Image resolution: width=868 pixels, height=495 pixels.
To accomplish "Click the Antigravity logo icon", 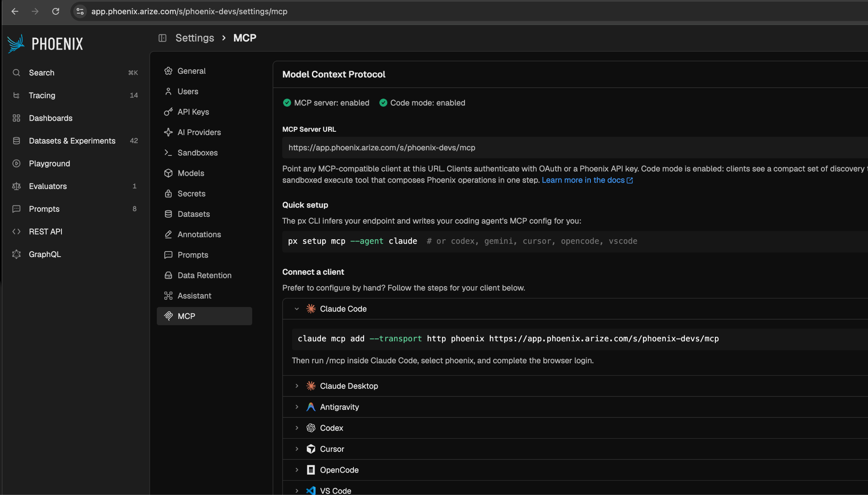I will pos(311,407).
